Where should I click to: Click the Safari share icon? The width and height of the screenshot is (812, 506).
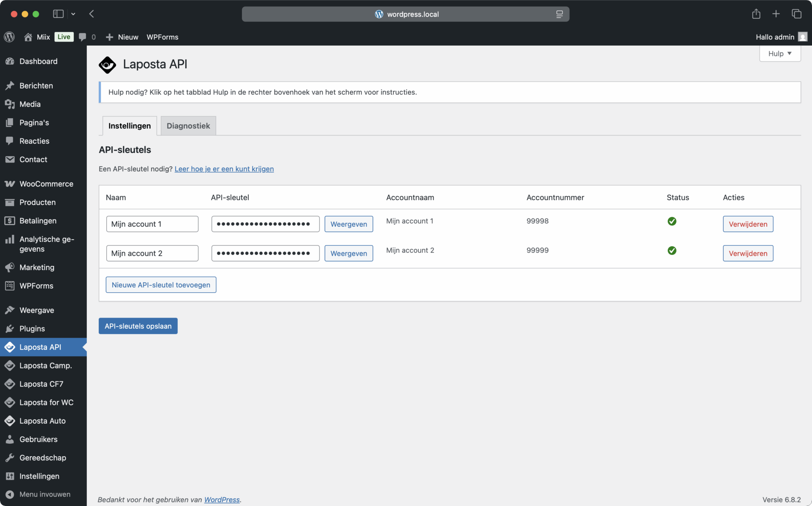756,14
